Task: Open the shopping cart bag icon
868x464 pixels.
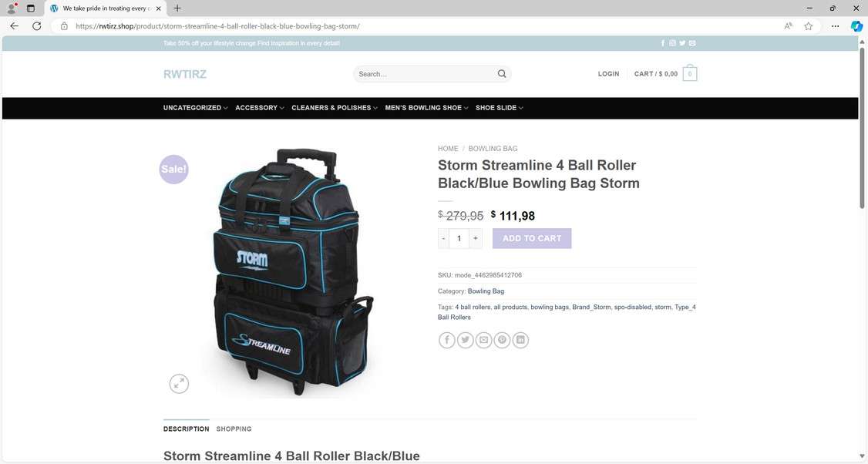Action: 690,74
